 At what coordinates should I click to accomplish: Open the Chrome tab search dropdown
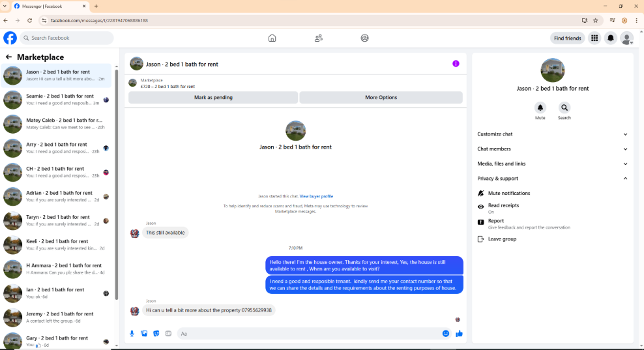tap(5, 6)
